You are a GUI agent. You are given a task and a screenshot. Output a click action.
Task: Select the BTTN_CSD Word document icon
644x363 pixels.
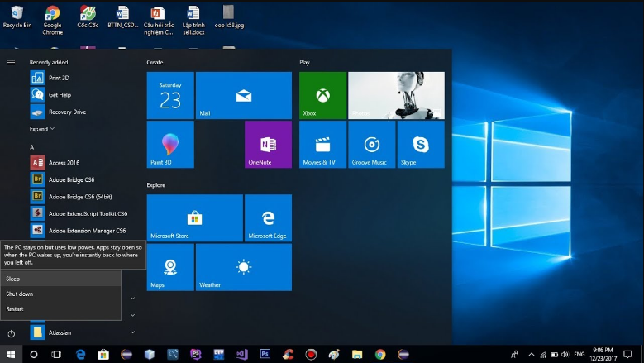click(123, 17)
